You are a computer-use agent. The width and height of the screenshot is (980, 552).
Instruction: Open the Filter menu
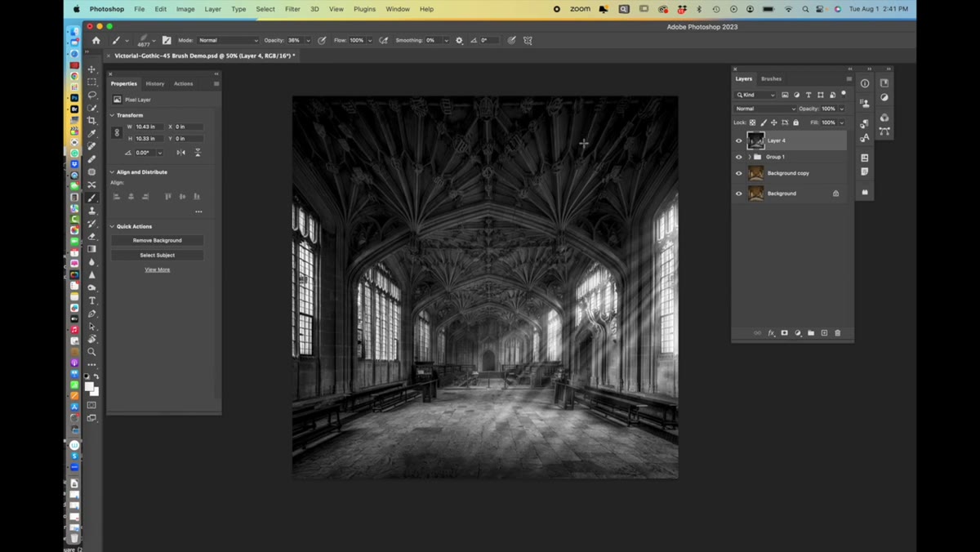(x=292, y=9)
